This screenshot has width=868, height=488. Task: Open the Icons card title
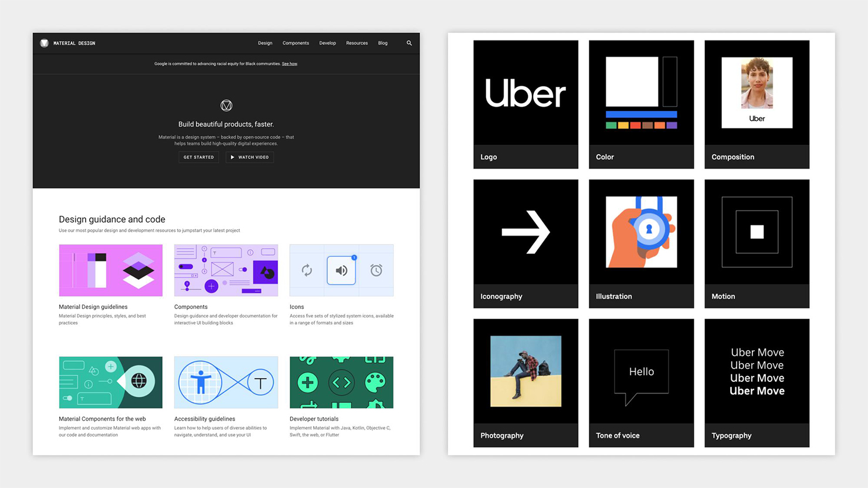297,307
